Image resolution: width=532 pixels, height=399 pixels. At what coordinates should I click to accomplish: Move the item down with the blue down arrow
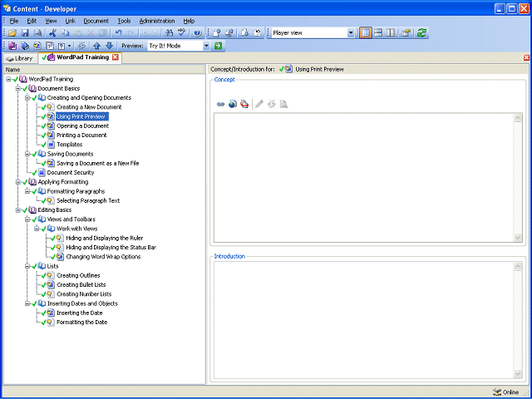pyautogui.click(x=109, y=46)
